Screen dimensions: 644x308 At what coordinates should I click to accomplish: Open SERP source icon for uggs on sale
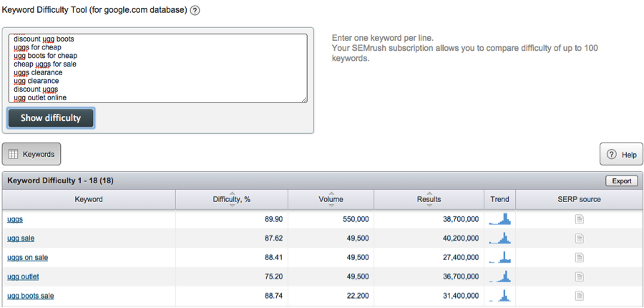coord(579,258)
